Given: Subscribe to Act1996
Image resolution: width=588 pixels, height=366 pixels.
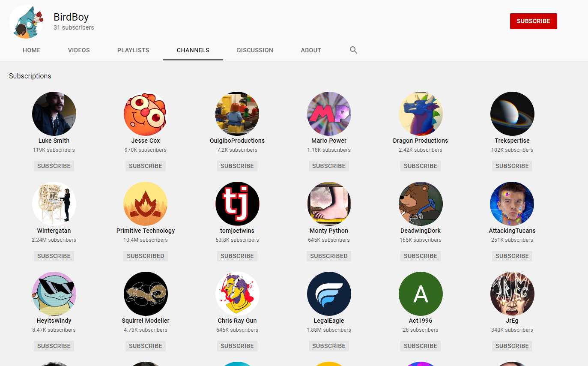Looking at the screenshot, I should [x=421, y=346].
